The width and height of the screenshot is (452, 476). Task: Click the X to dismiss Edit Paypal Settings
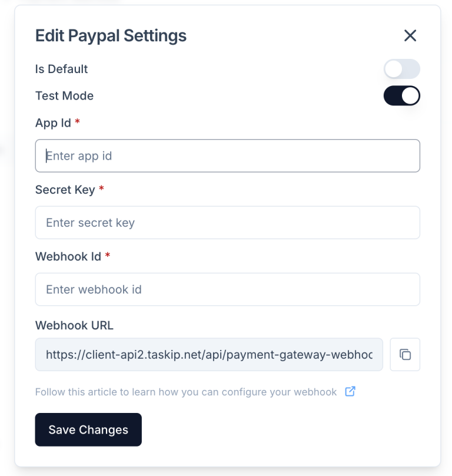(410, 36)
